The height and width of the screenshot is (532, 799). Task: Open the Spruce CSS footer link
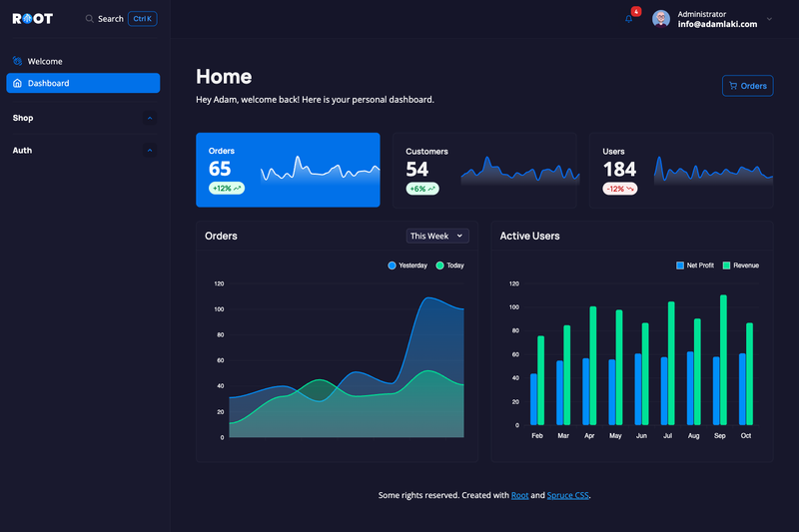click(x=567, y=495)
